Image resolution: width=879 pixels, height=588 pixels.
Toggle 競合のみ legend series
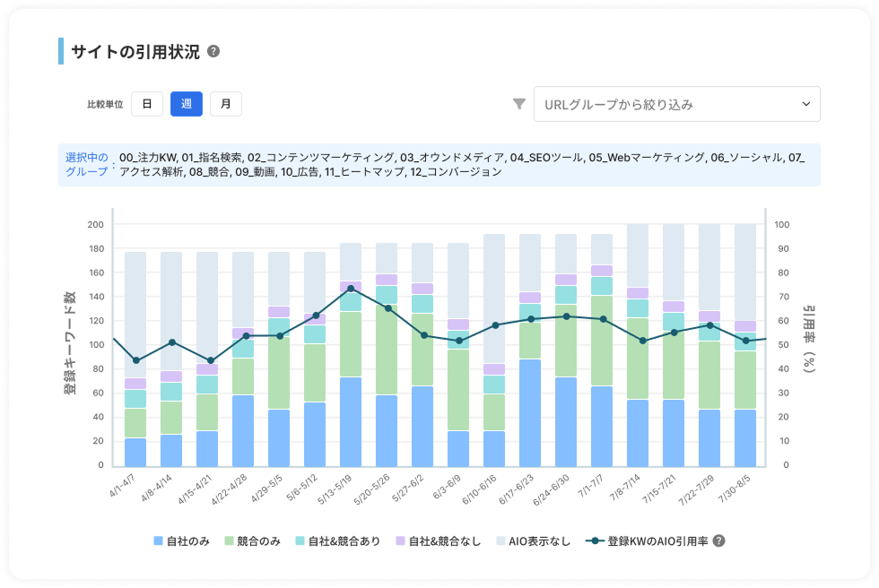coord(260,540)
